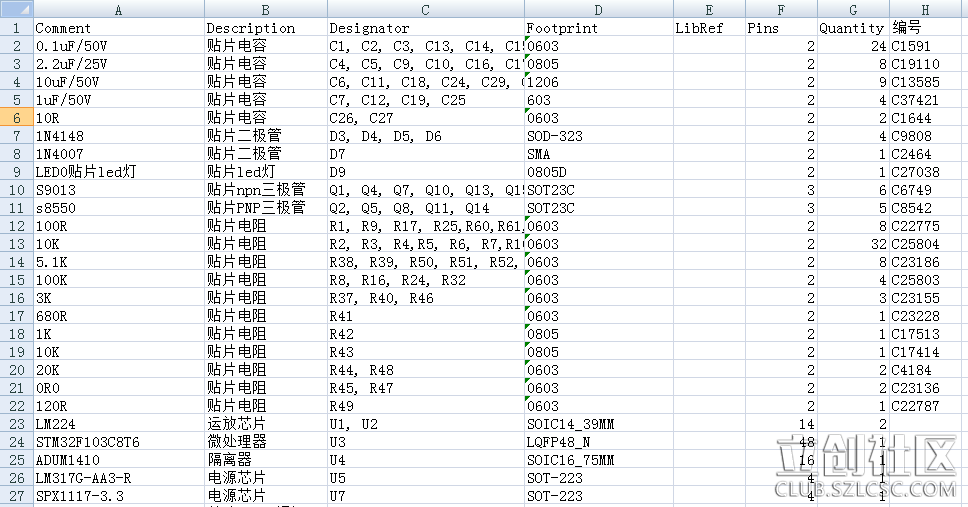Select the "LibRef" header cell
The height and width of the screenshot is (507, 968).
click(707, 28)
